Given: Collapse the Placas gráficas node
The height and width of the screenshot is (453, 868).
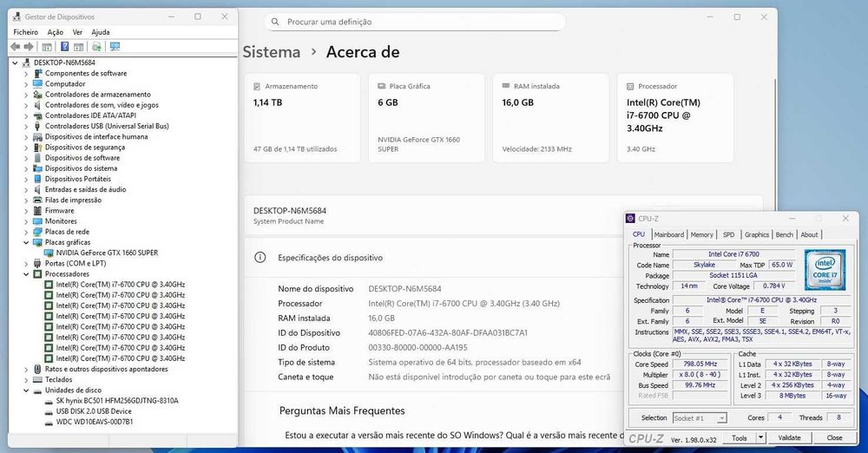Looking at the screenshot, I should 26,242.
